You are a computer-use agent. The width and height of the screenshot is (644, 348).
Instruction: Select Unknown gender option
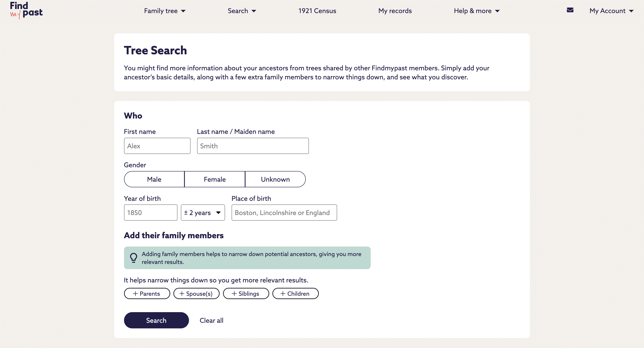(x=275, y=179)
